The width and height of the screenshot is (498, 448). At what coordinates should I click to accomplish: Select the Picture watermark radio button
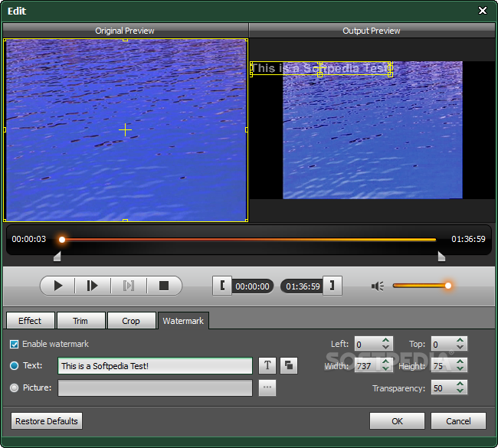click(14, 388)
